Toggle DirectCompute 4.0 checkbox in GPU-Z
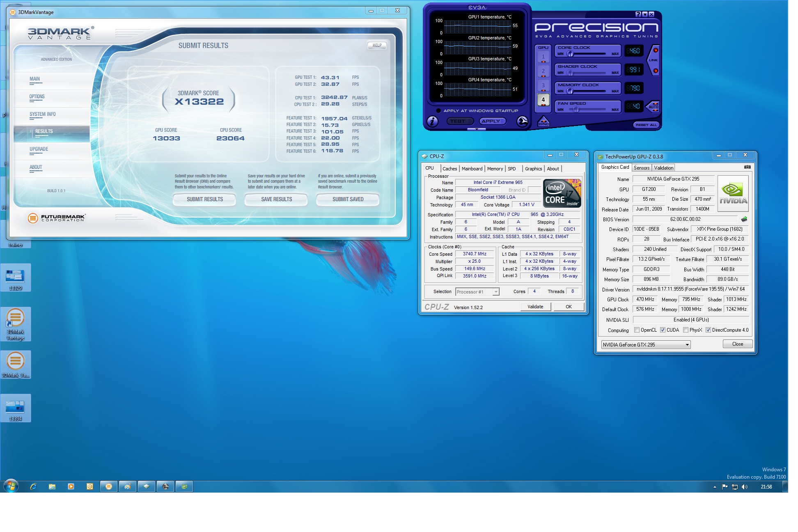 (708, 330)
